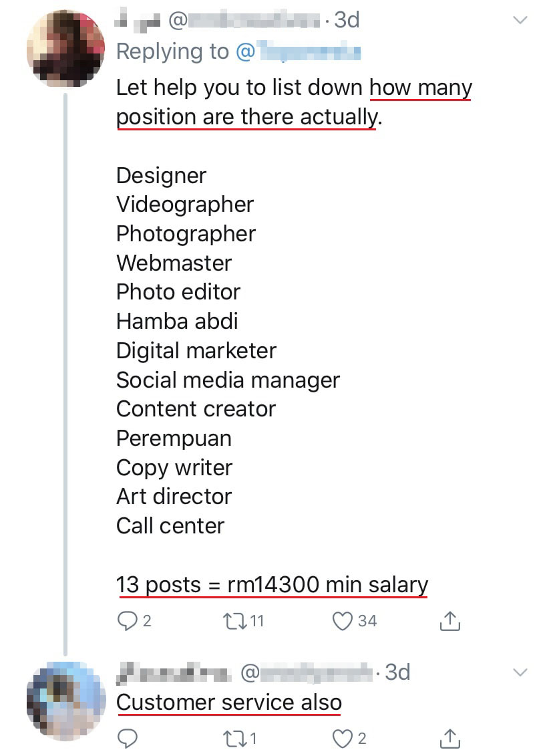Retweet the 'Customer service also' tweet
This screenshot has height=756, width=553.
234,738
